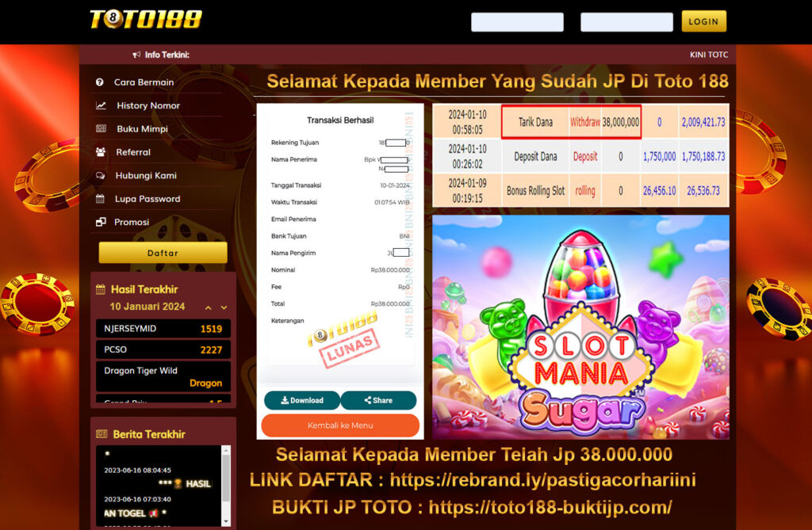Viewport: 812px width, 530px height.
Task: Click the icon beside Promosi
Action: click(101, 222)
